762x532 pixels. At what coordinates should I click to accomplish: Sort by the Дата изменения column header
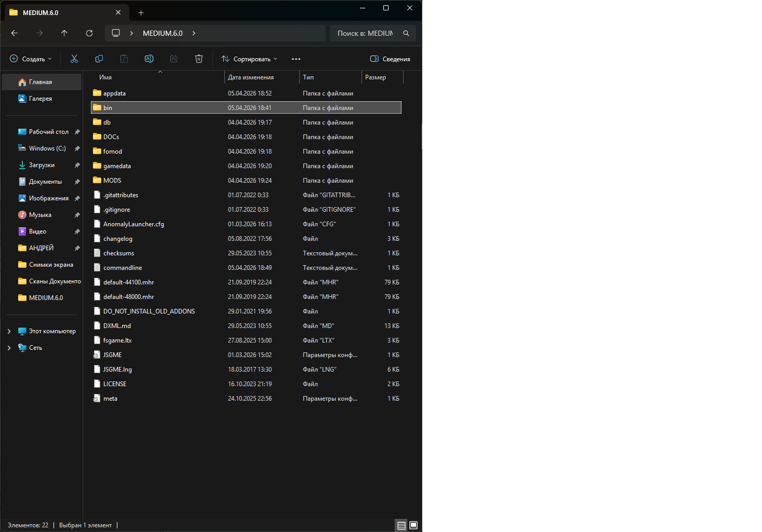(x=251, y=77)
